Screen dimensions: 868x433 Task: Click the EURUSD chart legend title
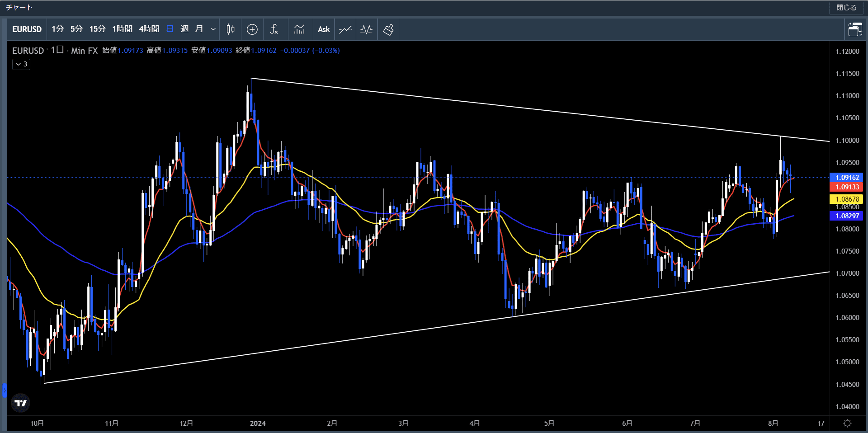click(x=28, y=51)
